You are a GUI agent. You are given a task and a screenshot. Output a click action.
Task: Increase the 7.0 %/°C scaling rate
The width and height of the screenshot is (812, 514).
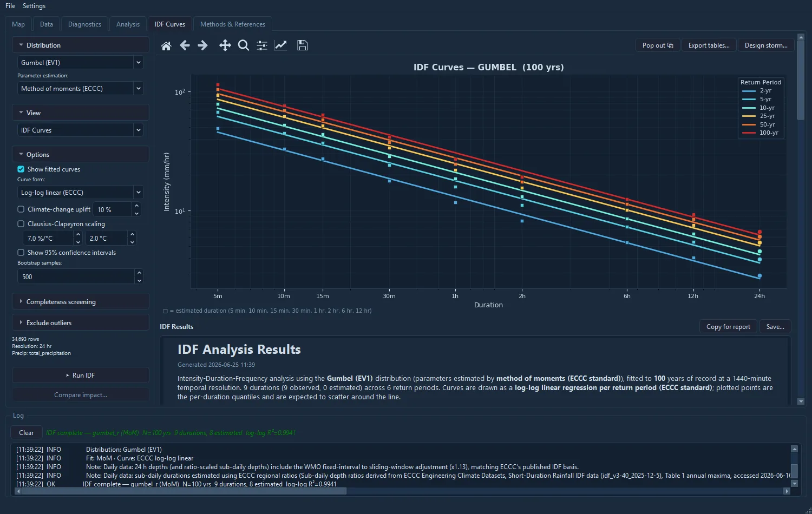(78, 235)
